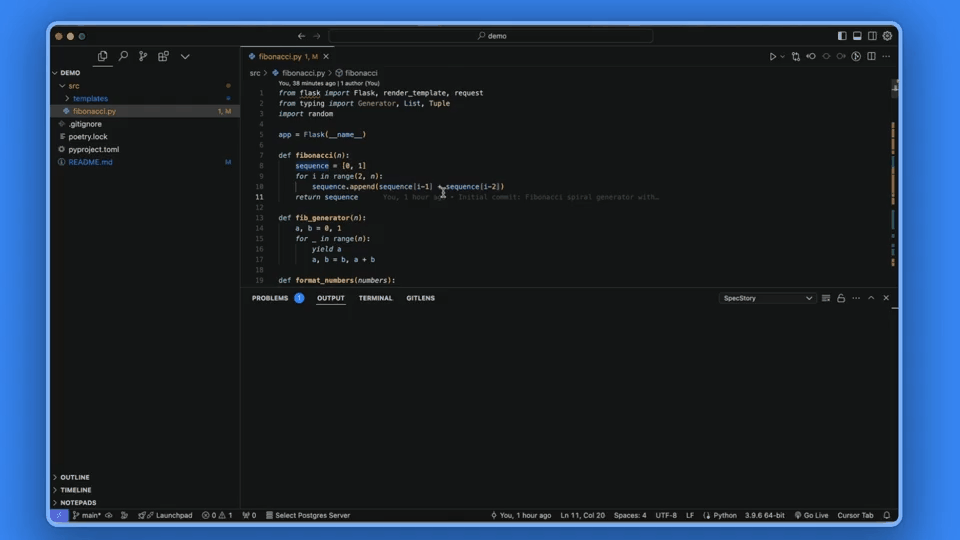Expand the OUTLINE section
Viewport: 960px width, 540px height.
pyautogui.click(x=75, y=477)
